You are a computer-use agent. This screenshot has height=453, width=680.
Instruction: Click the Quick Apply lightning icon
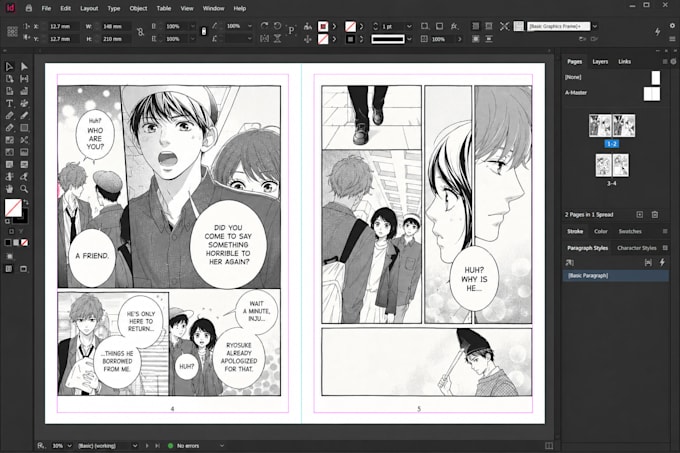pyautogui.click(x=657, y=32)
